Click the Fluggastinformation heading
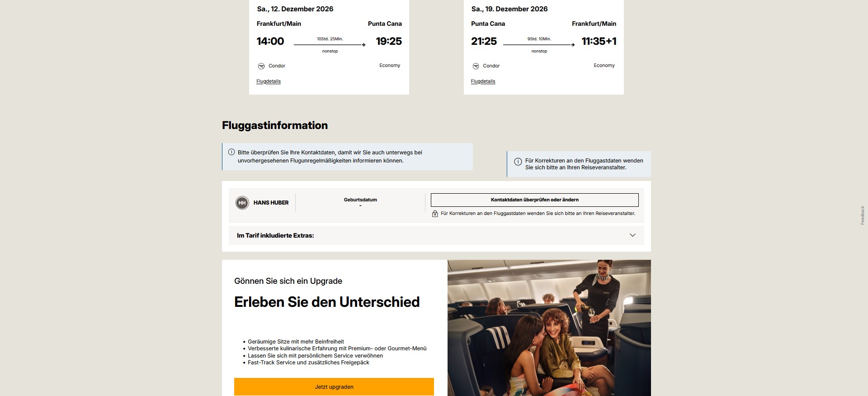This screenshot has height=396, width=868. [x=275, y=125]
